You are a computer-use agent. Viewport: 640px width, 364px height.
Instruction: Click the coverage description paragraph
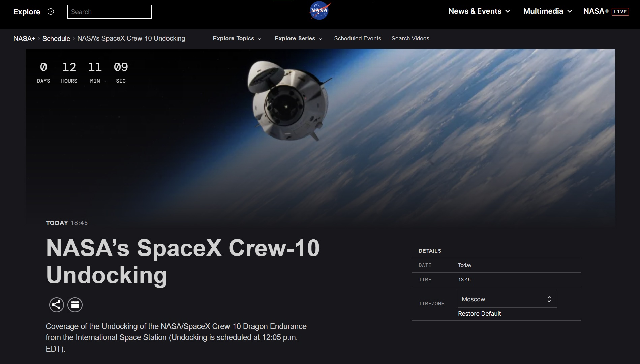176,337
